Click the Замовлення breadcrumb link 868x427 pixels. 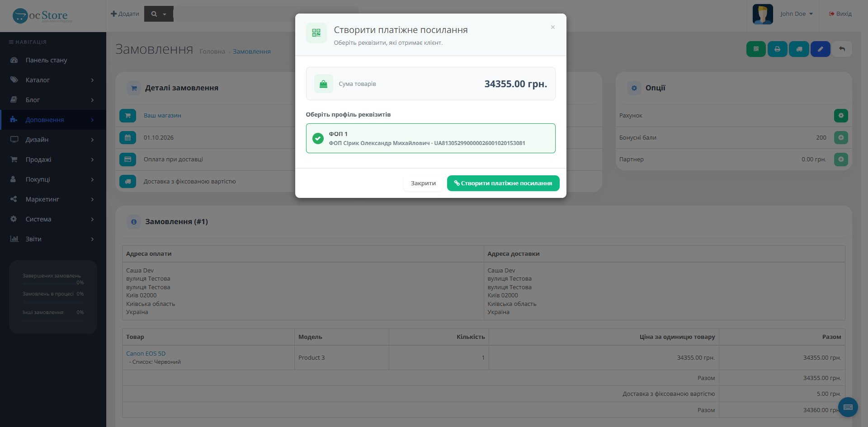point(252,52)
